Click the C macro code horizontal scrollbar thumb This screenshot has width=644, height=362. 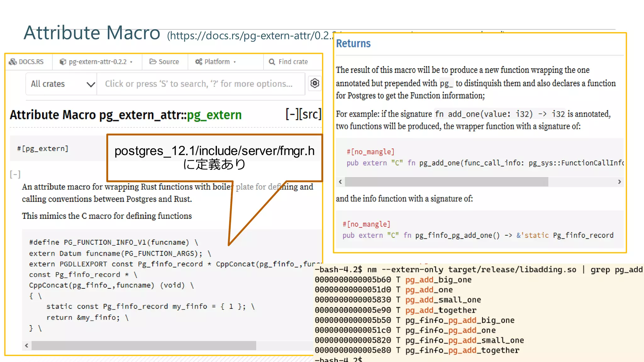(x=144, y=346)
